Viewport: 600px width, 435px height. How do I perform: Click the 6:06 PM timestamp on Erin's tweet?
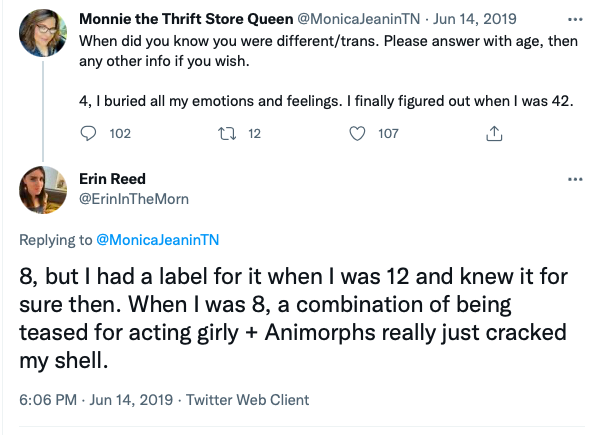click(x=47, y=400)
